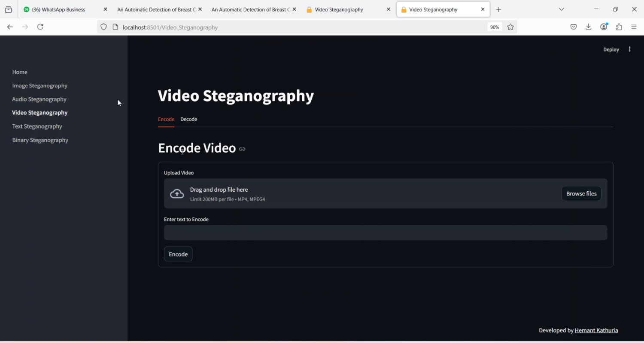Viewport: 644px width, 343px height.
Task: Switch to the Decode tab
Action: click(x=188, y=119)
